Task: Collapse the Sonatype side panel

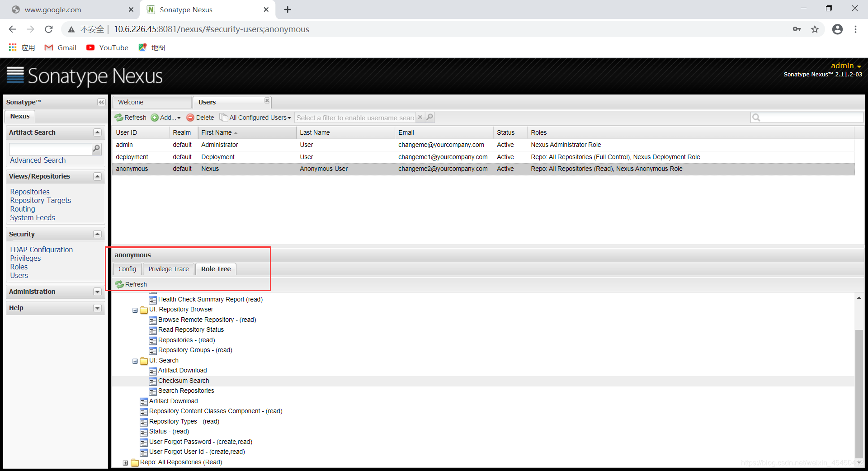Action: 101,102
